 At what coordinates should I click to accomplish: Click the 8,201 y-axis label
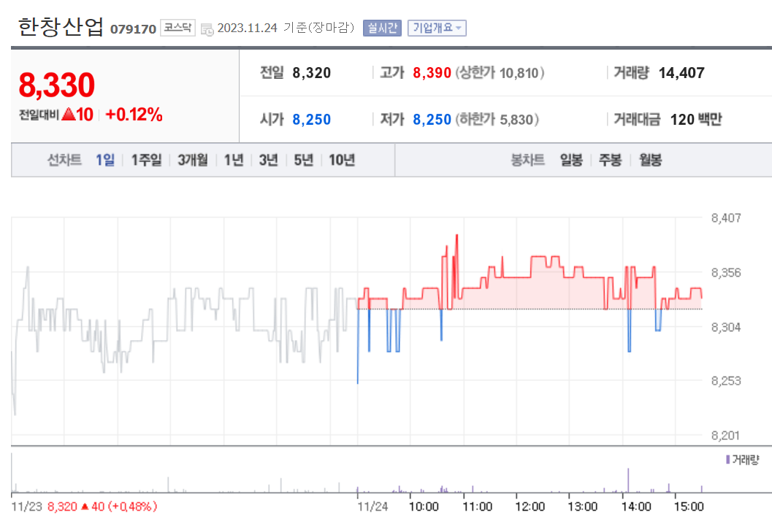pyautogui.click(x=726, y=436)
